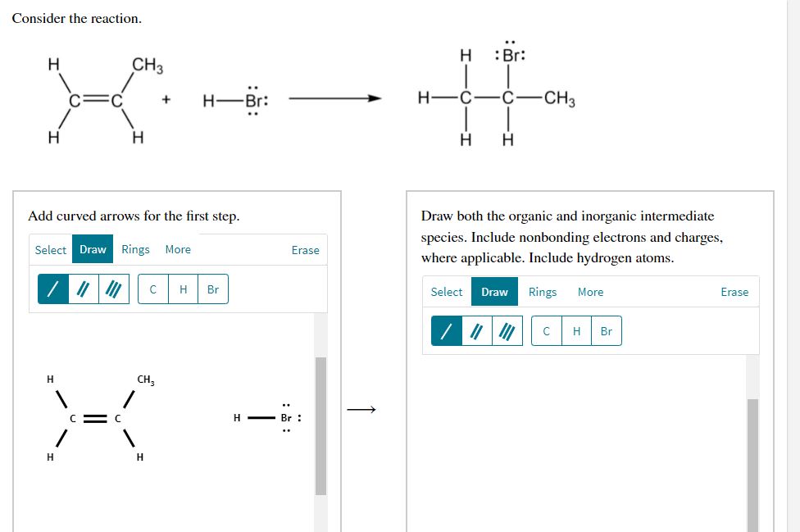
Task: Toggle the H atom selection in the left panel
Action: click(183, 289)
